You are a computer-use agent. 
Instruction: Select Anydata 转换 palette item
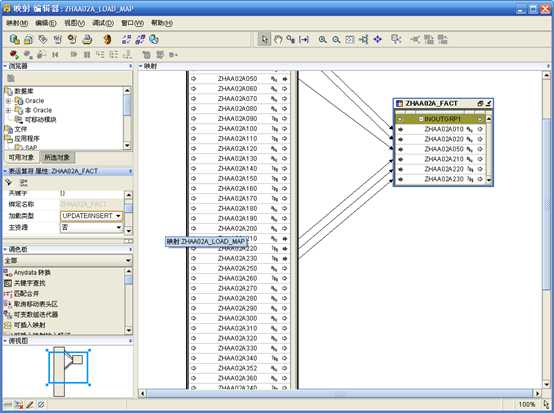pyautogui.click(x=32, y=273)
